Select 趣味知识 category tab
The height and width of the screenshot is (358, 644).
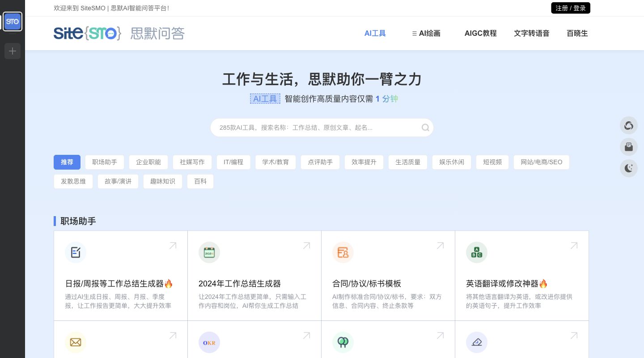[163, 181]
